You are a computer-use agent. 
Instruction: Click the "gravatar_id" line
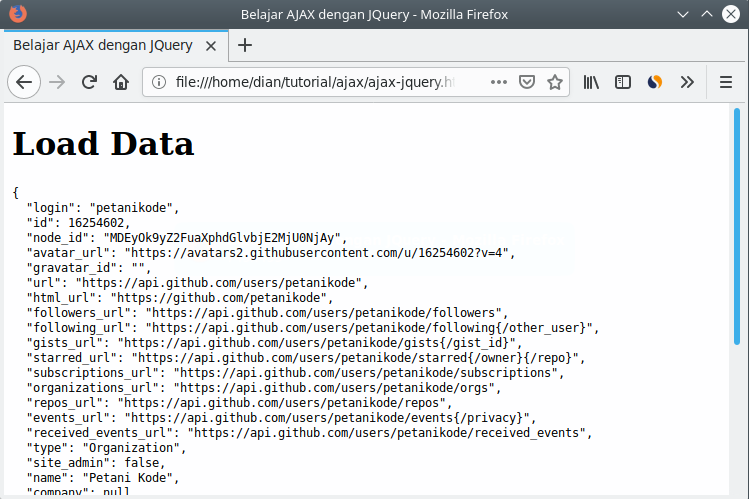pyautogui.click(x=88, y=268)
